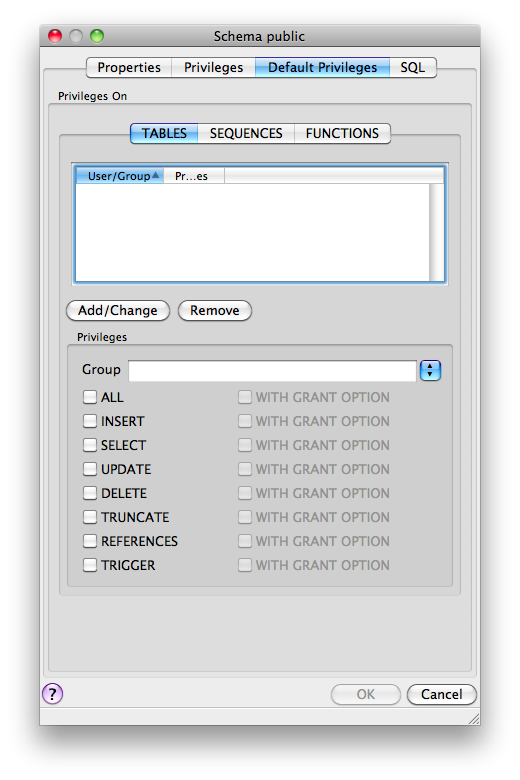The width and height of the screenshot is (520, 780).
Task: Enable the ALL privilege checkbox
Action: coord(90,397)
